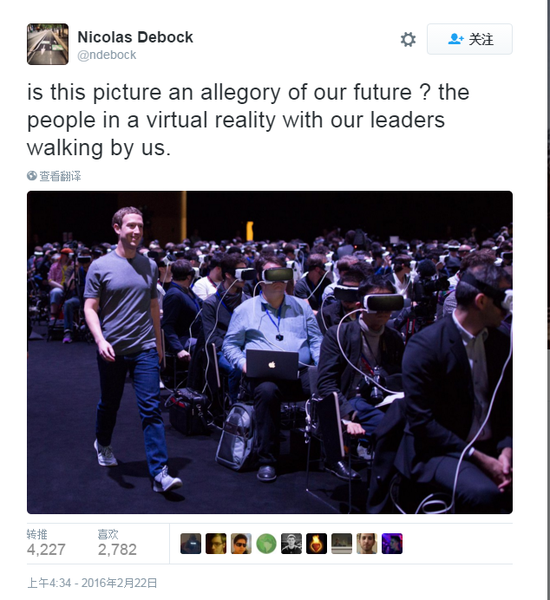The width and height of the screenshot is (550, 600).
Task: Open Nicolas Debock's profile avatar
Action: point(48,44)
